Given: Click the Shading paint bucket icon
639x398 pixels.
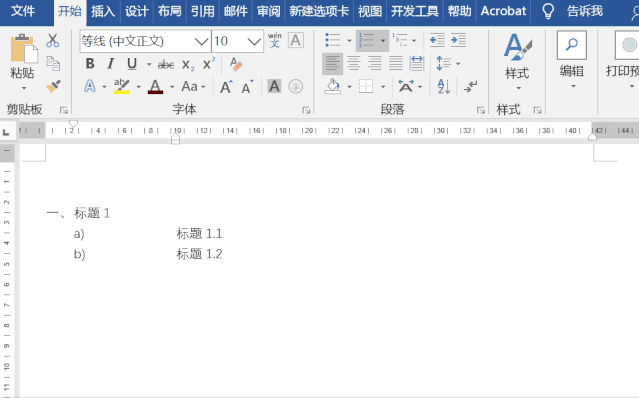Looking at the screenshot, I should (333, 86).
